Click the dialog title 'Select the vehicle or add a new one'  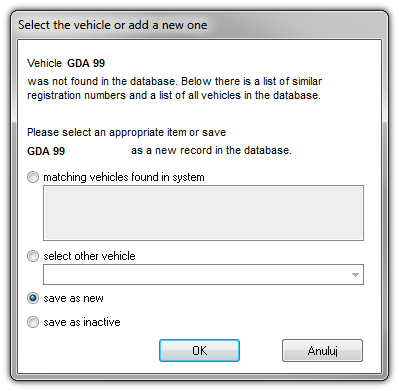click(113, 25)
